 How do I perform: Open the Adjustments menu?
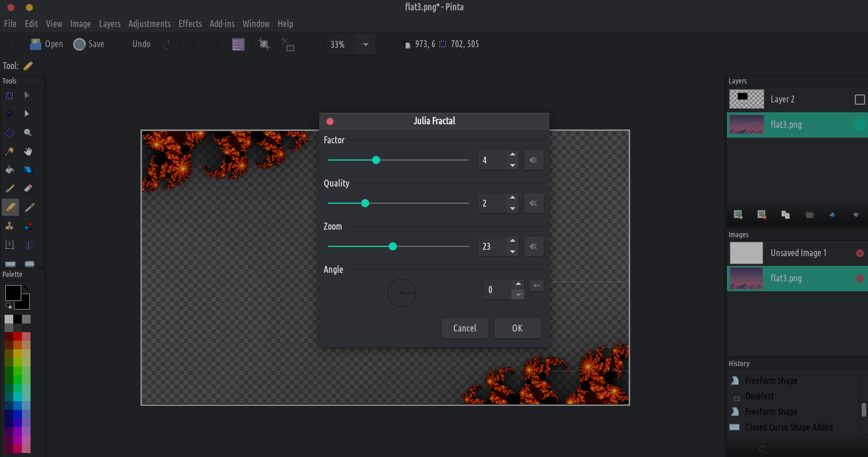pos(149,24)
